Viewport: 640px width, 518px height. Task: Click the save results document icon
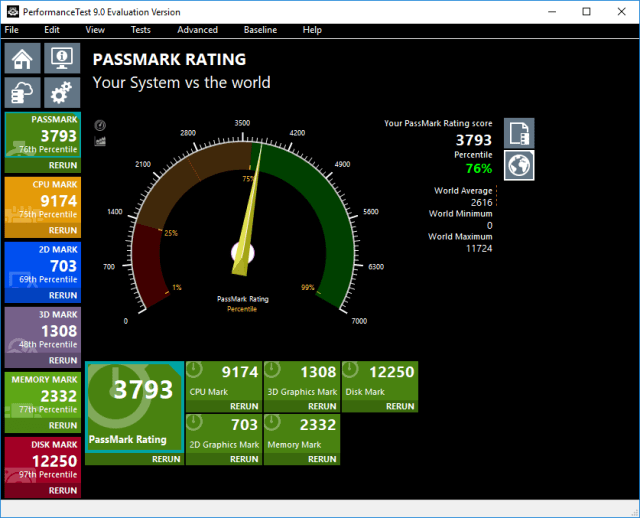point(519,133)
